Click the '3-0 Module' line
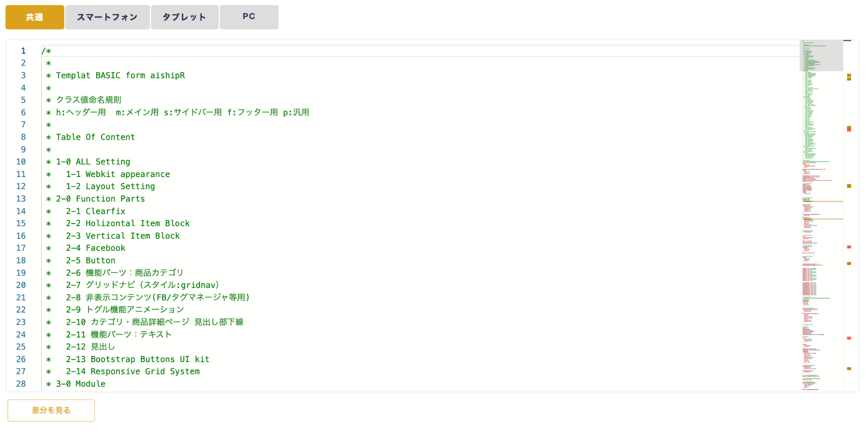 coord(81,384)
